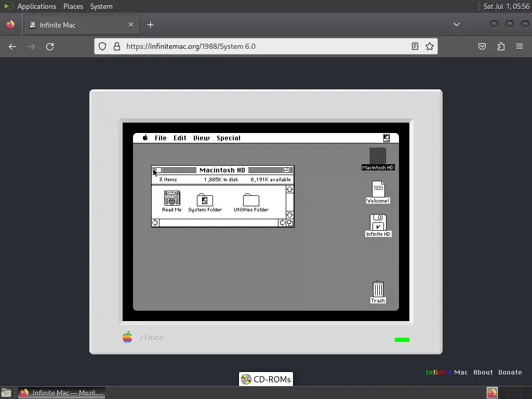532x399 pixels.
Task: Select the System Folder icon
Action: pos(205,203)
